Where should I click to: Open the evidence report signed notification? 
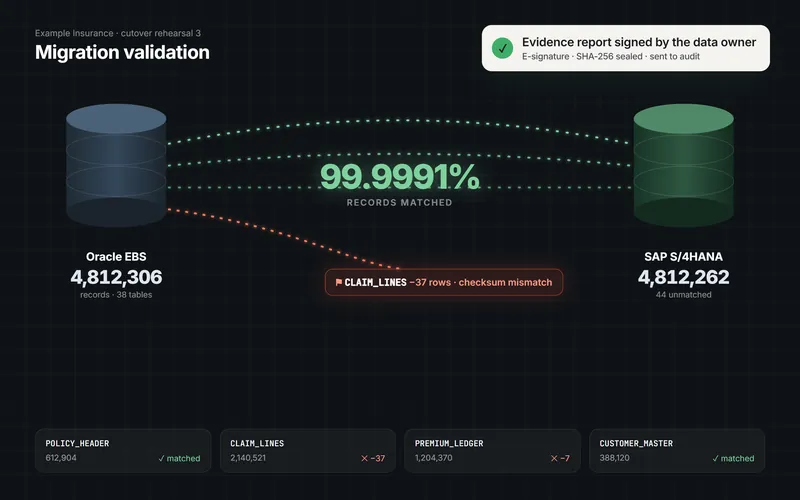(x=626, y=48)
